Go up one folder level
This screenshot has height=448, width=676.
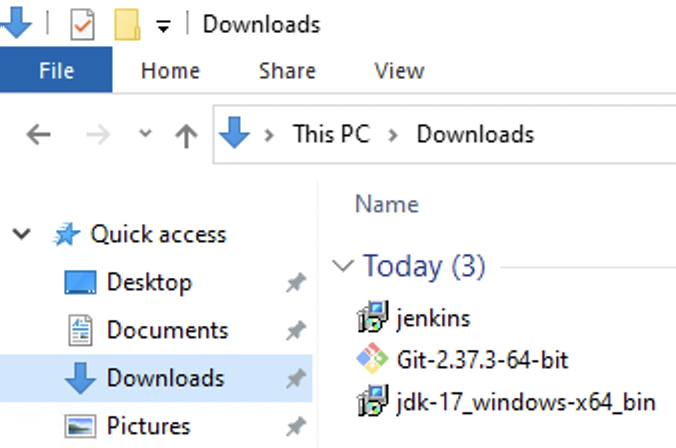[x=186, y=135]
